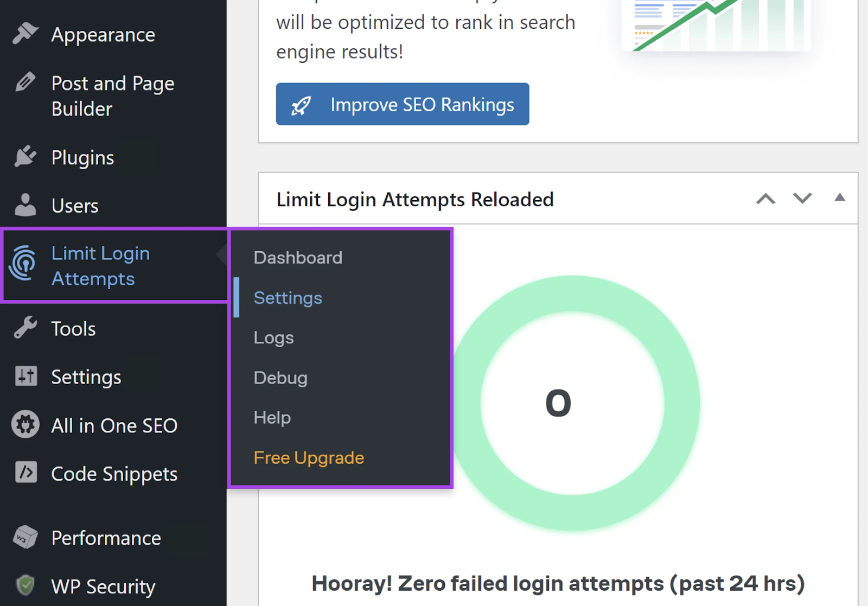Click the Limit Login Attempts Reloaded title
Viewport: 868px width, 606px height.
coord(415,199)
